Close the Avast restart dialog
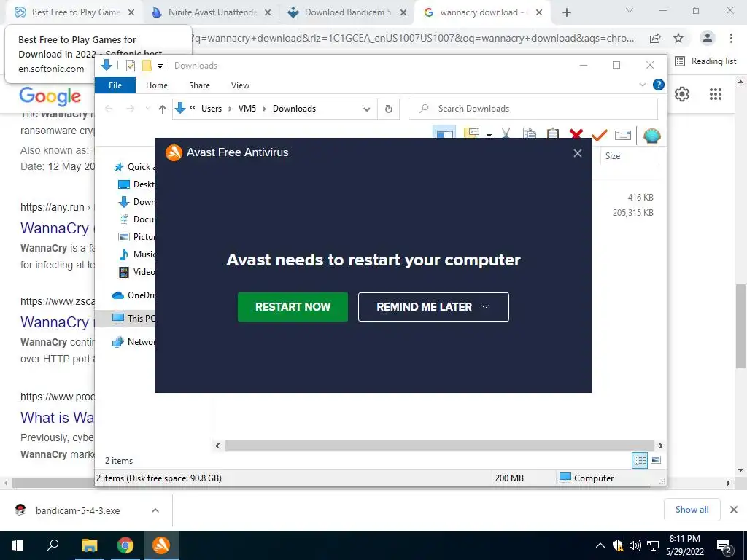Viewport: 747px width, 560px height. pyautogui.click(x=578, y=153)
